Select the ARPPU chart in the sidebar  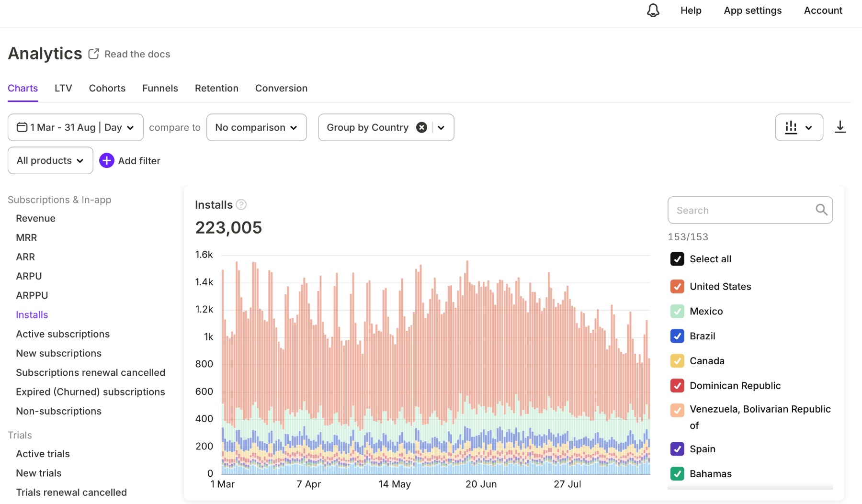pyautogui.click(x=32, y=295)
